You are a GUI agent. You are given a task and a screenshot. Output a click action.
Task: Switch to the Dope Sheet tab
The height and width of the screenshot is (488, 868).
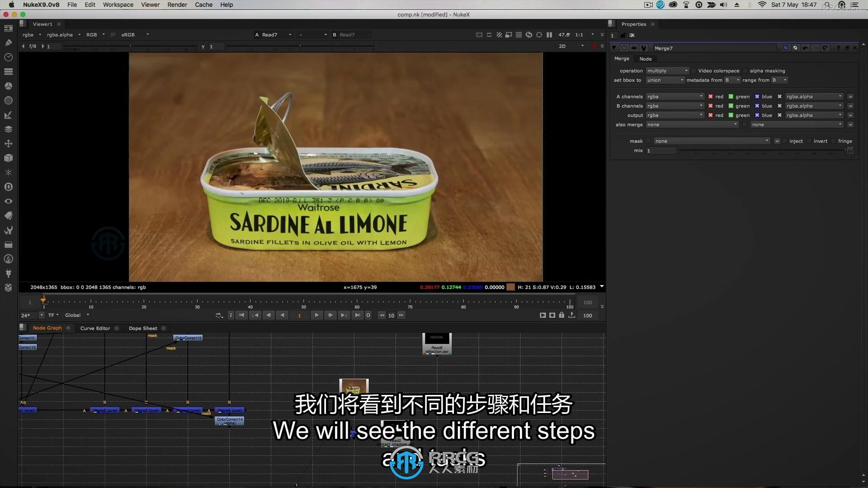(x=143, y=328)
